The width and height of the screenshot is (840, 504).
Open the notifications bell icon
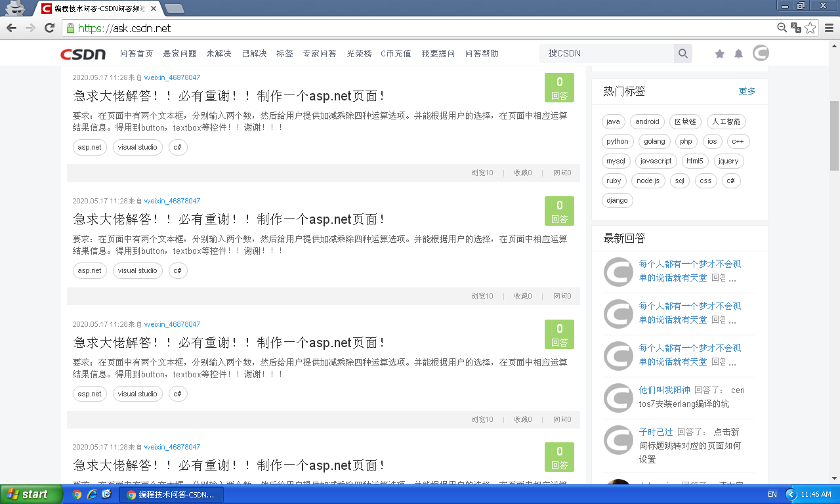click(x=738, y=54)
